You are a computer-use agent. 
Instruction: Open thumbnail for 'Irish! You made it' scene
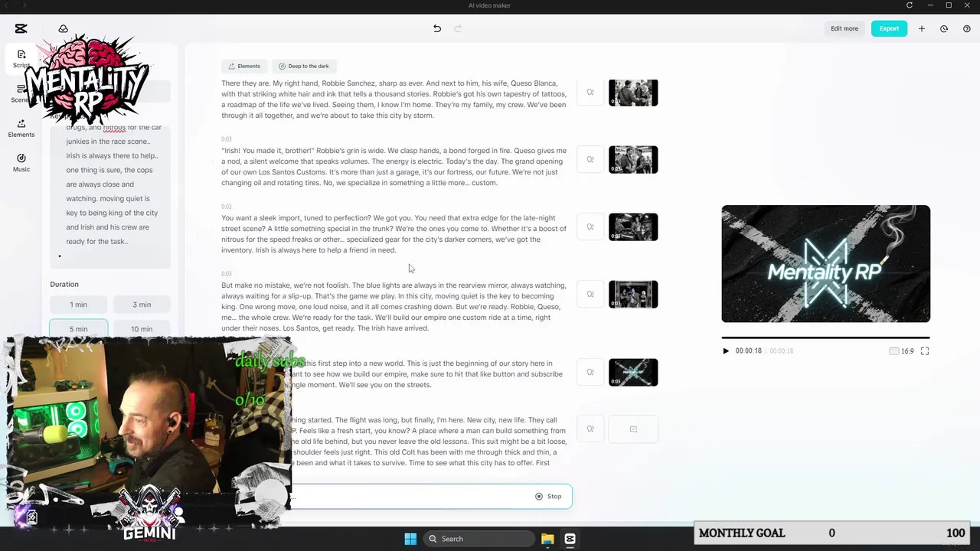point(633,160)
